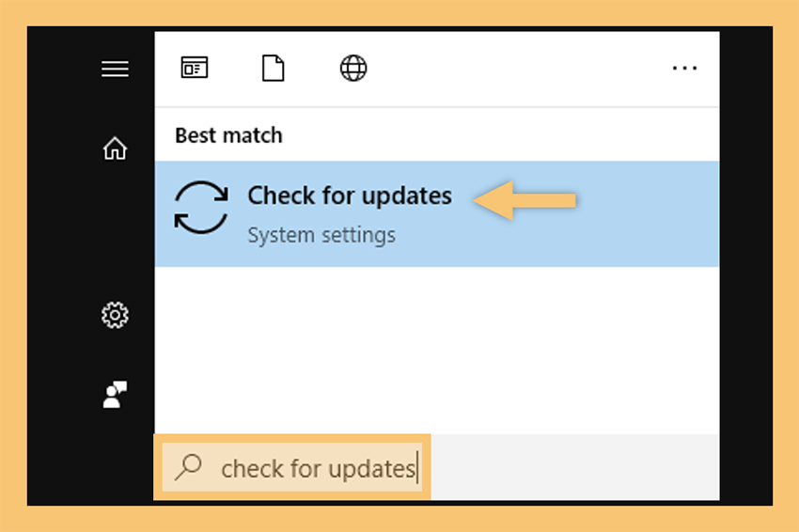
Task: Open the three-dot More options menu
Action: point(684,68)
